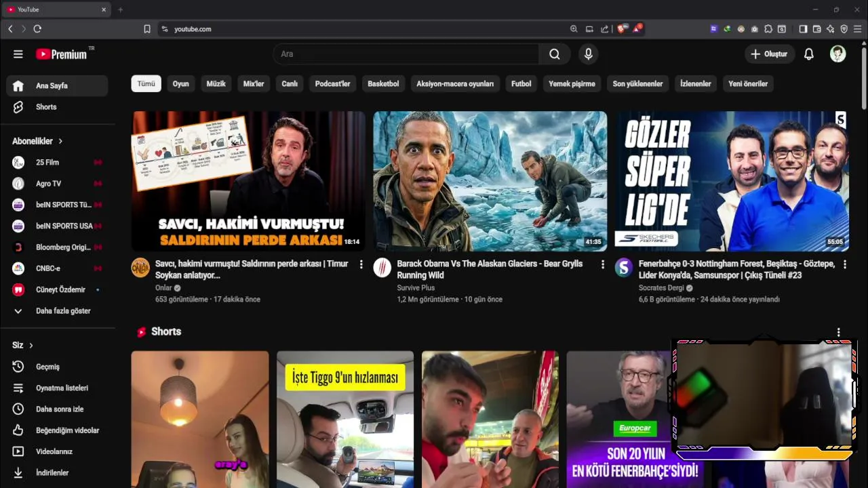Screen dimensions: 868x488
Task: Open Daha sonra izle list
Action: point(57,409)
